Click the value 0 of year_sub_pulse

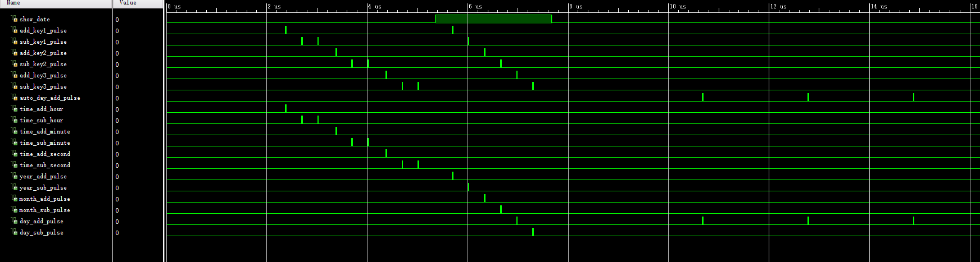tap(117, 188)
